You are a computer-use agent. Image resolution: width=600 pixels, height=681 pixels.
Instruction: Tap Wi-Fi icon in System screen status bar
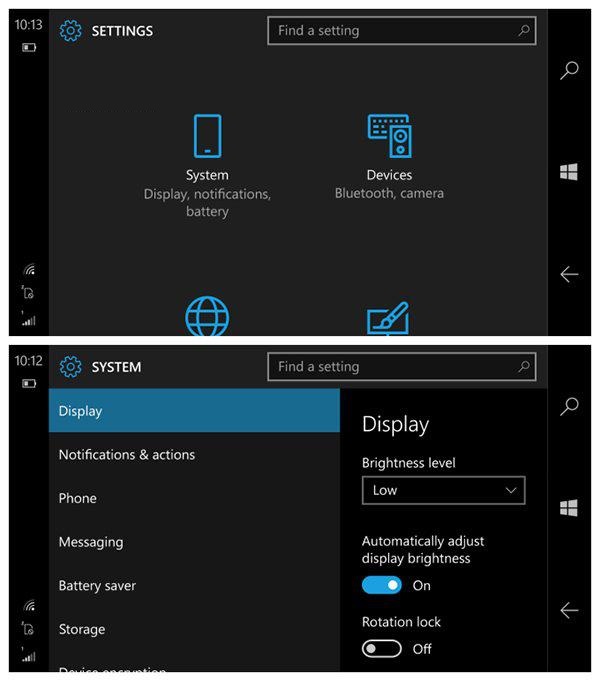click(30, 605)
